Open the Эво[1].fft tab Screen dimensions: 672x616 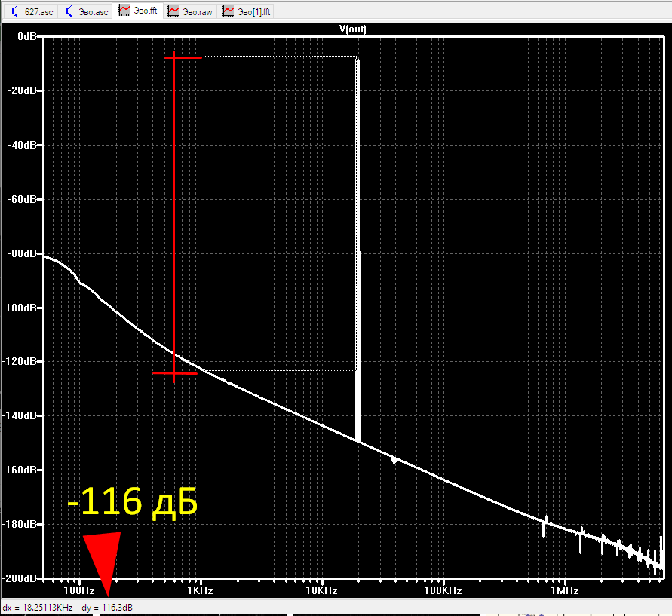coord(246,11)
